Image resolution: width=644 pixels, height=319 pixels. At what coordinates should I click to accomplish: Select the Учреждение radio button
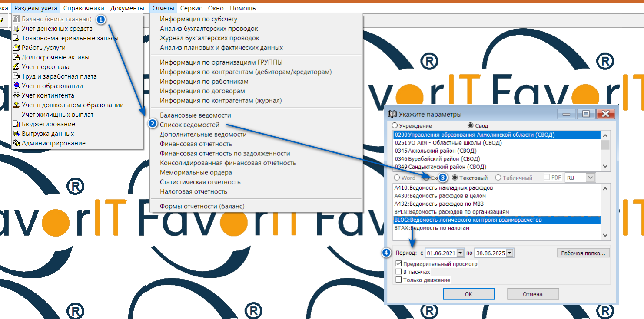pos(395,125)
